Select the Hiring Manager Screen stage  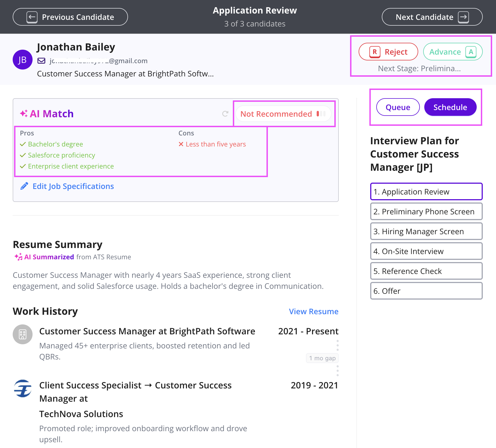426,231
